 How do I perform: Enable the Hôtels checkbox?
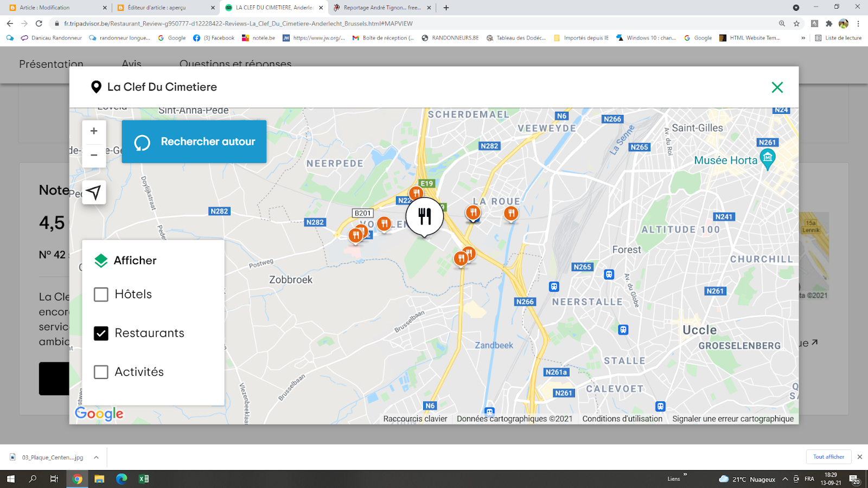click(101, 294)
